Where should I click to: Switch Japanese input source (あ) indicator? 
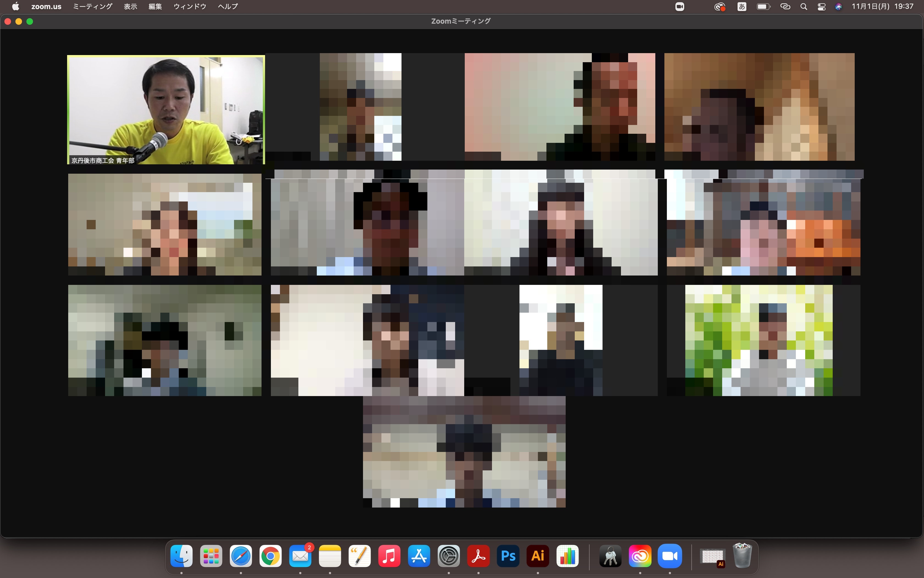(x=741, y=7)
